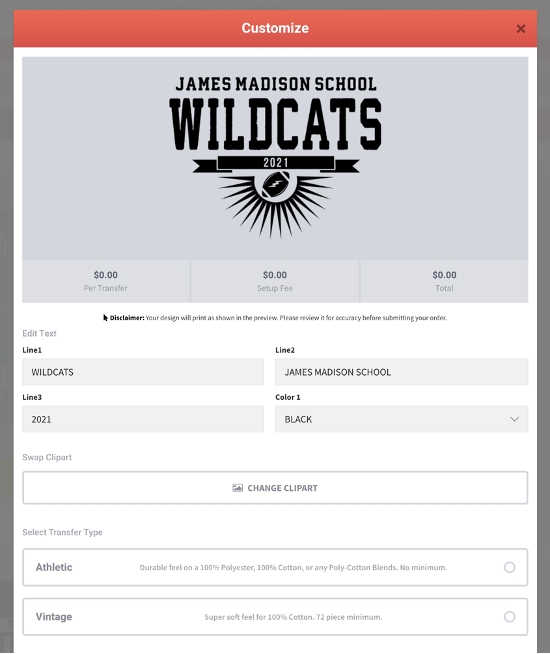Click the image icon in Change Clipart
This screenshot has width=550, height=654.
(x=237, y=488)
